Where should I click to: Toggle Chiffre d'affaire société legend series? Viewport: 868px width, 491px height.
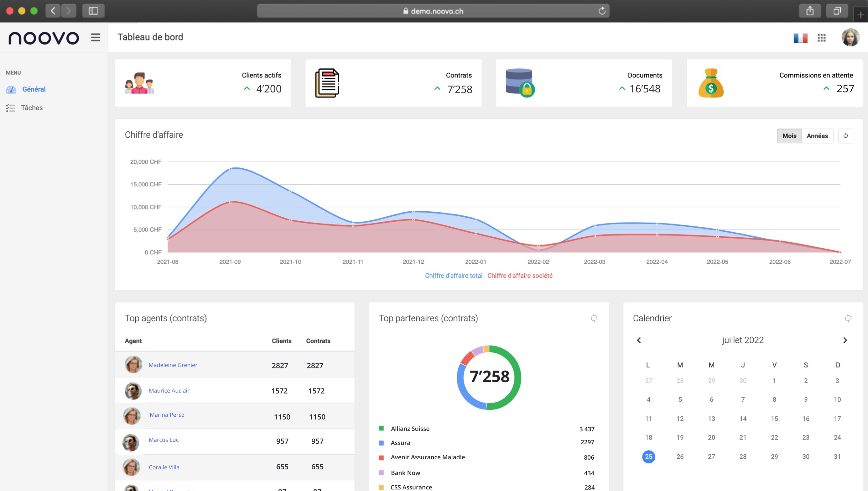click(x=520, y=276)
